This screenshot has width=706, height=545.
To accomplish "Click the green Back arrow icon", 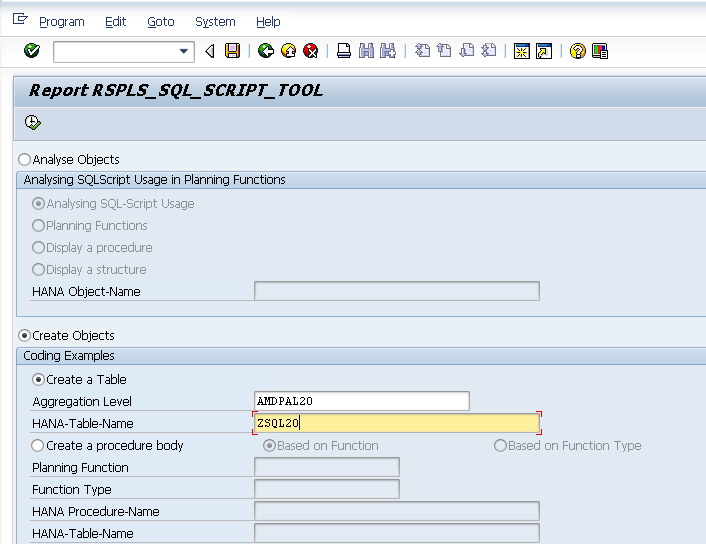I will [266, 51].
